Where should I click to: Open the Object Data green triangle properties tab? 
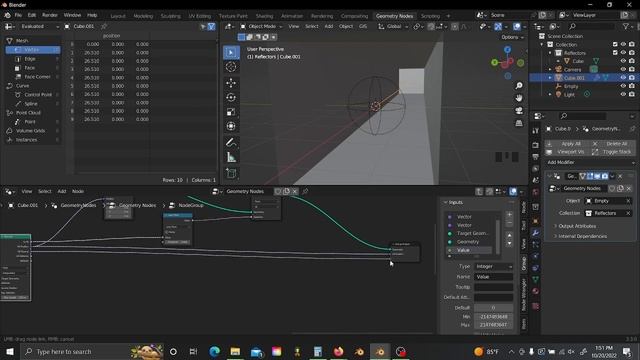[536, 279]
